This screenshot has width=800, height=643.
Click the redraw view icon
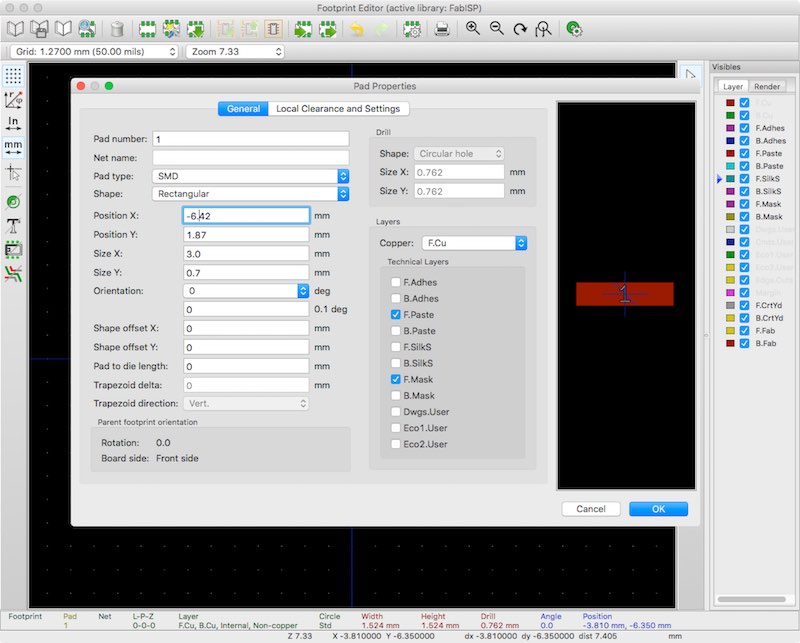pos(518,29)
